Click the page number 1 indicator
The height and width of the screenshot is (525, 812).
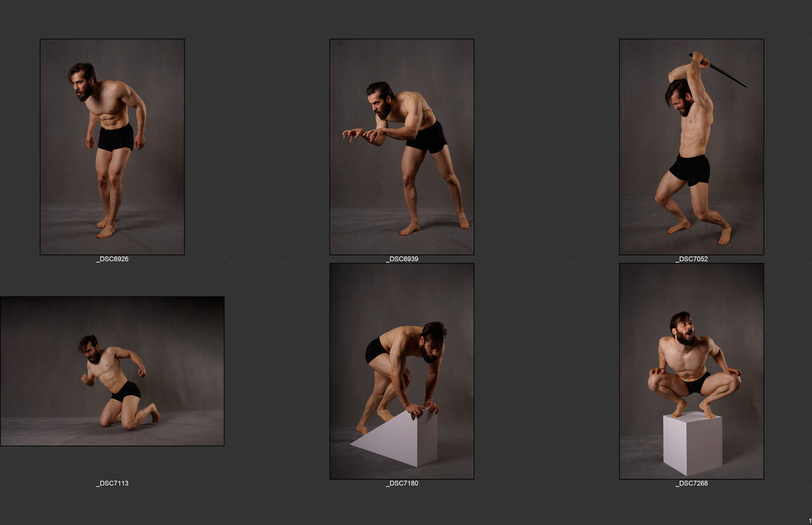pos(809,521)
